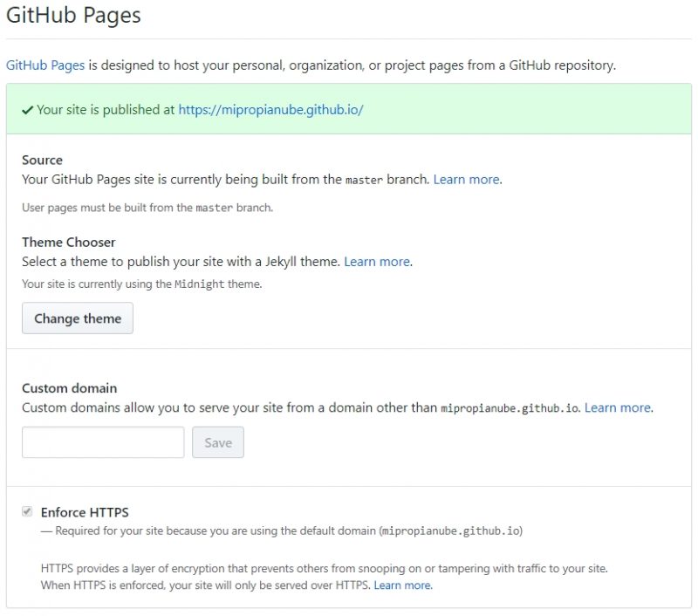
Task: Open the published site URL link
Action: click(x=270, y=110)
